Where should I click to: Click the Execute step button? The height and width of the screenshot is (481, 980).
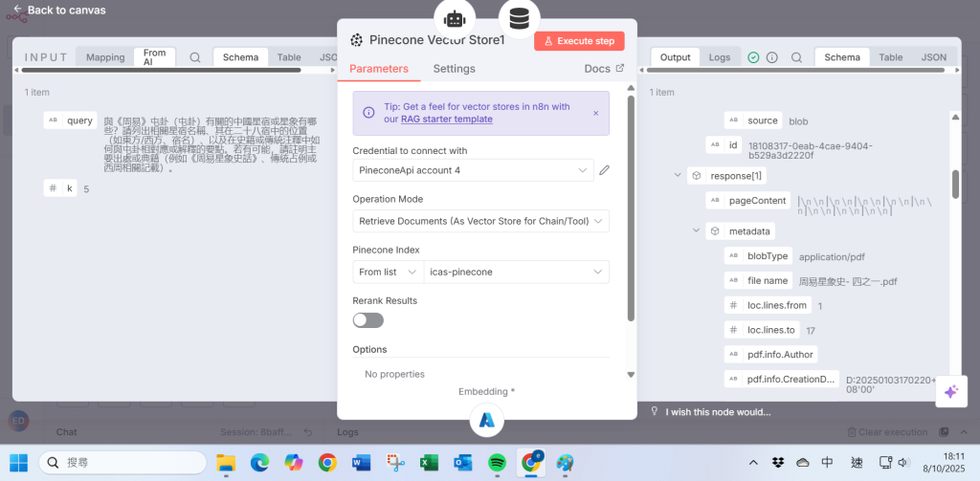(x=579, y=41)
